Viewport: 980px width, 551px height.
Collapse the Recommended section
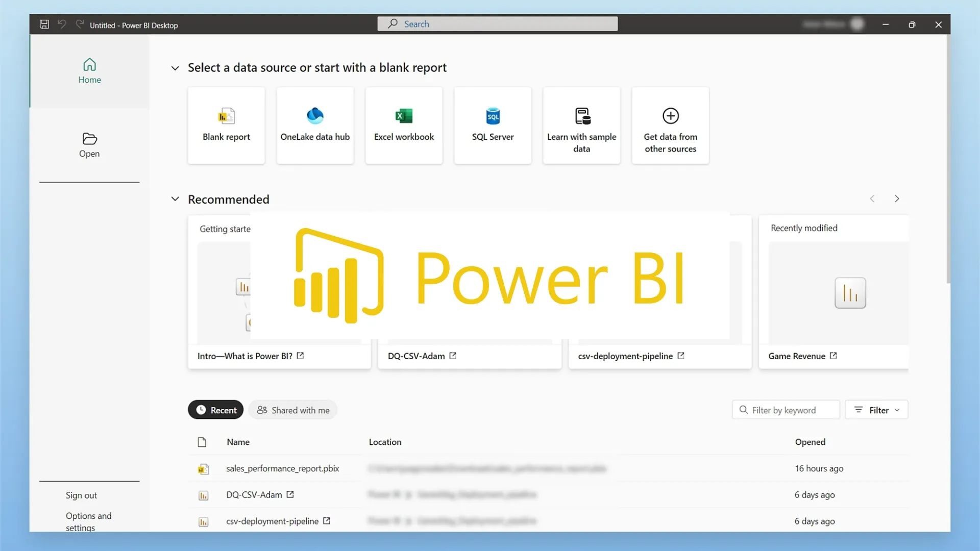(175, 199)
